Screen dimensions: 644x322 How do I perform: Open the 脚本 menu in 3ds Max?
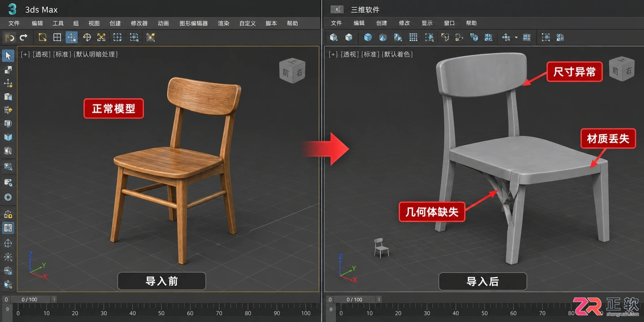[x=271, y=23]
